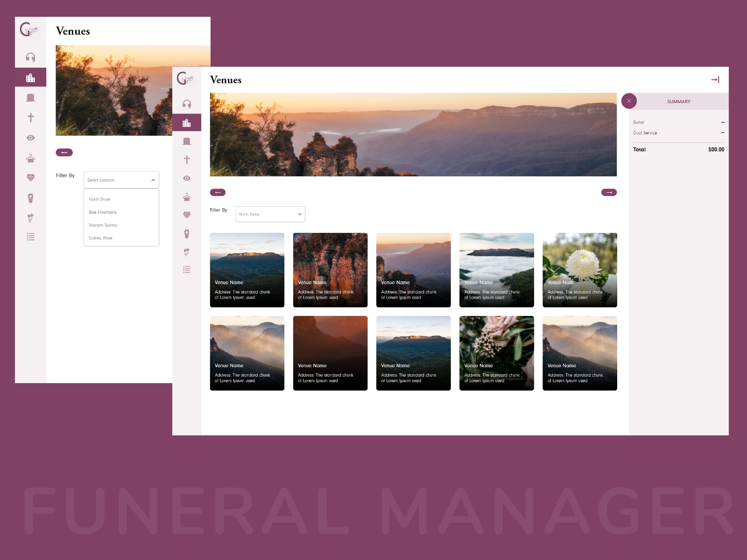Open the Summary header tab

click(x=678, y=101)
